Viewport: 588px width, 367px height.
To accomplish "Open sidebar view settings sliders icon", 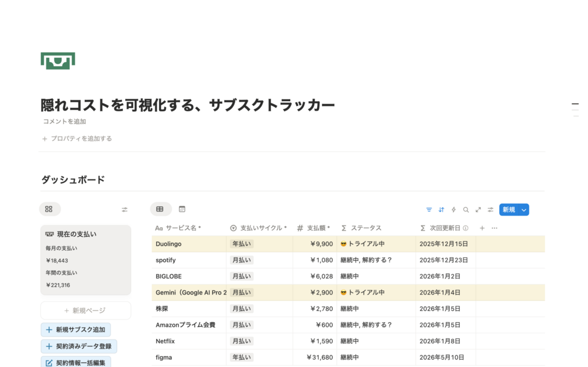I will (125, 210).
